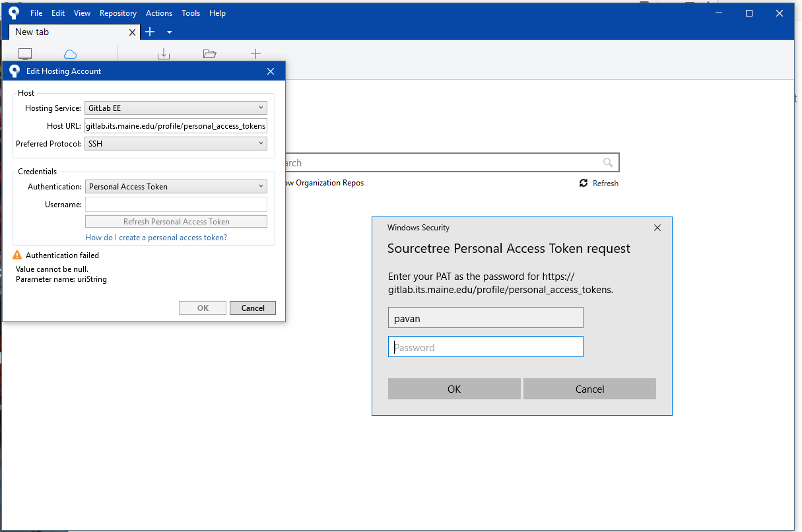Expand the Preferred Protocol dropdown (SSH)
The width and height of the screenshot is (802, 532).
176,144
